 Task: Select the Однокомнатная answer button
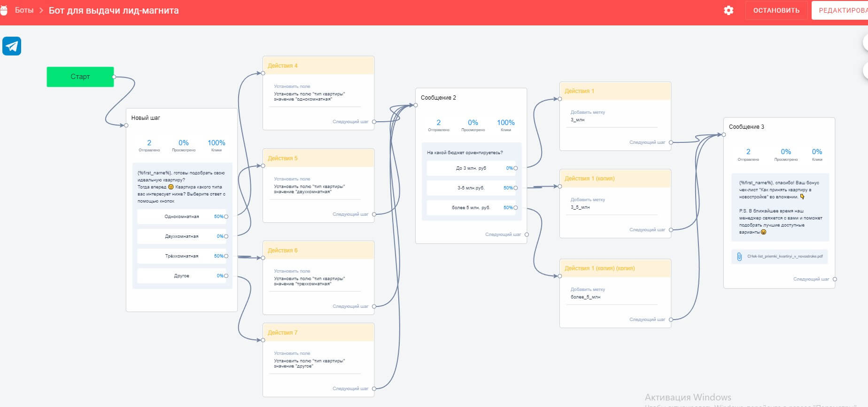point(182,217)
